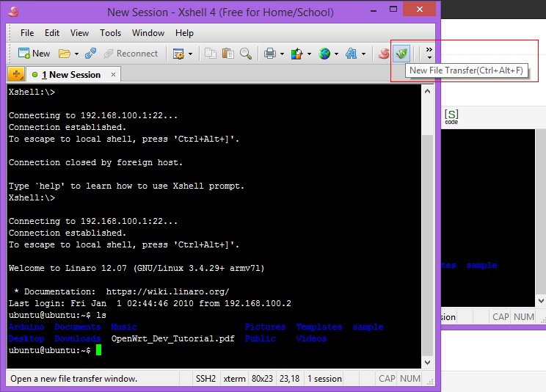Screen dimensions: 546x392
Task: Click the Downloads directory name
Action: click(78, 338)
